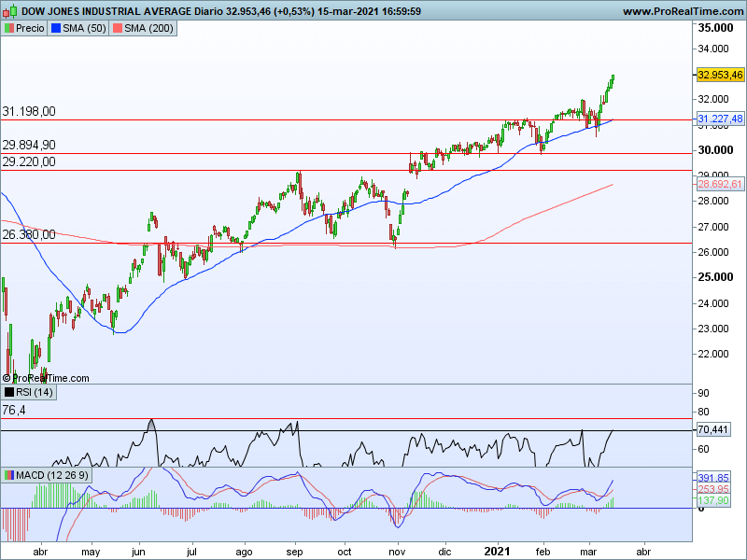Click the 60 mark on the RSI axis

(x=704, y=449)
